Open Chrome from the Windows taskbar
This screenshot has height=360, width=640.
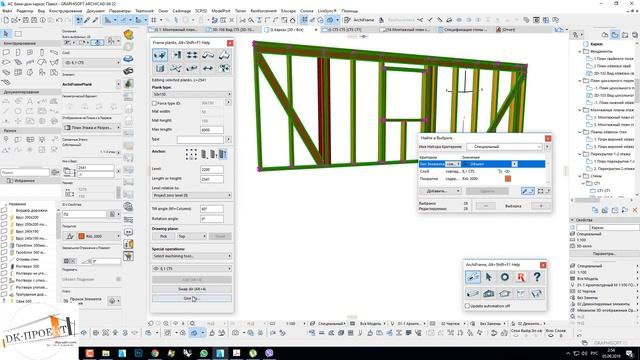(155, 353)
